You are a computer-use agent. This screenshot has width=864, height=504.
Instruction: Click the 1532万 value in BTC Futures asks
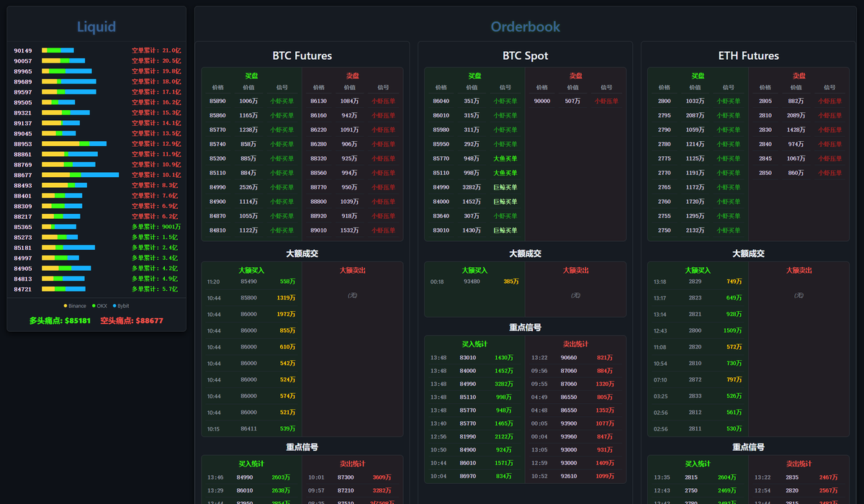(349, 230)
